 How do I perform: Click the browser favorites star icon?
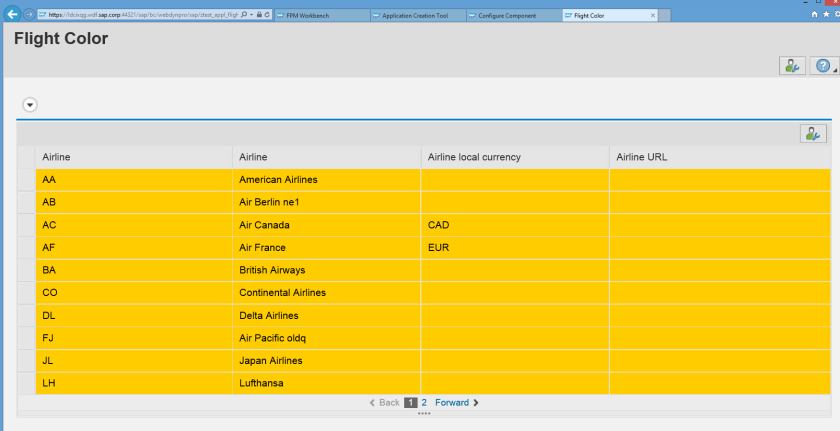click(827, 15)
